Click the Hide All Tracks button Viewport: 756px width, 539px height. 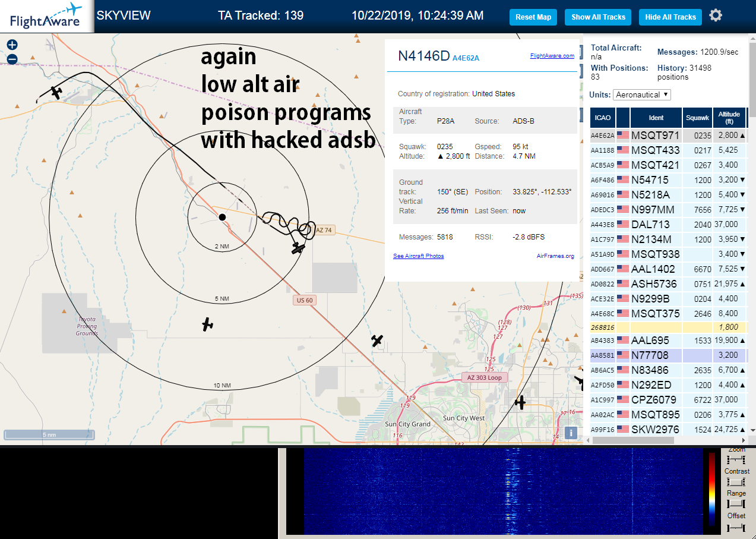pos(670,17)
